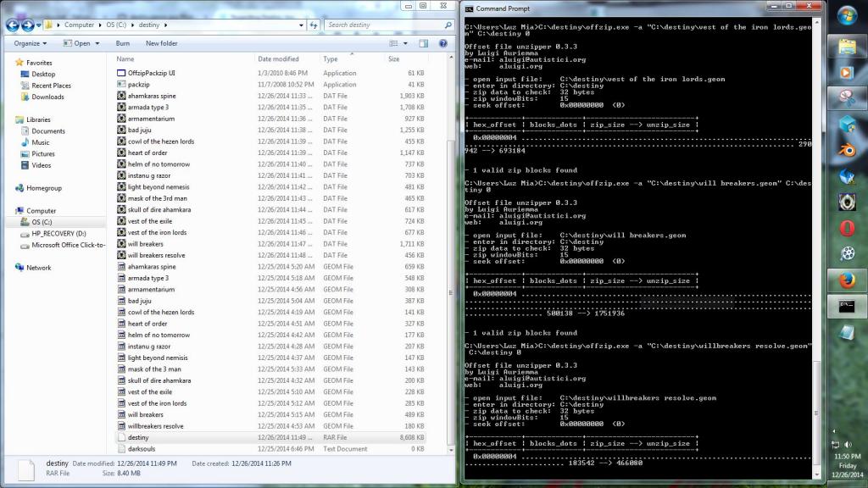Select Computer in the navigation pane
The width and height of the screenshot is (868, 488).
41,211
